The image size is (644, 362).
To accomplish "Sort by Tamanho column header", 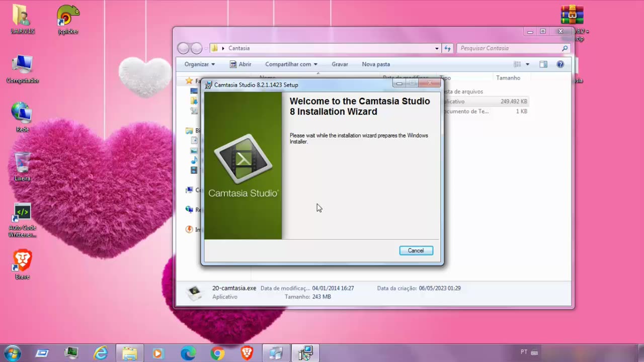I will (x=508, y=78).
